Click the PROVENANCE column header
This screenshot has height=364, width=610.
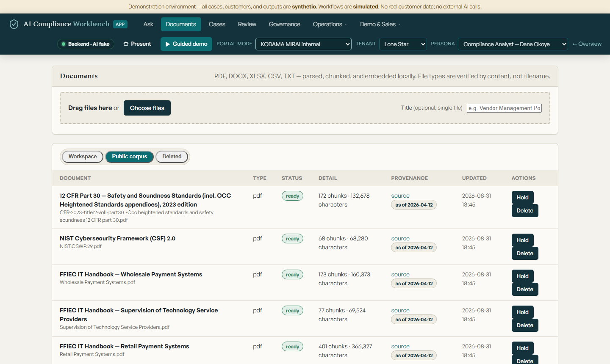(409, 178)
